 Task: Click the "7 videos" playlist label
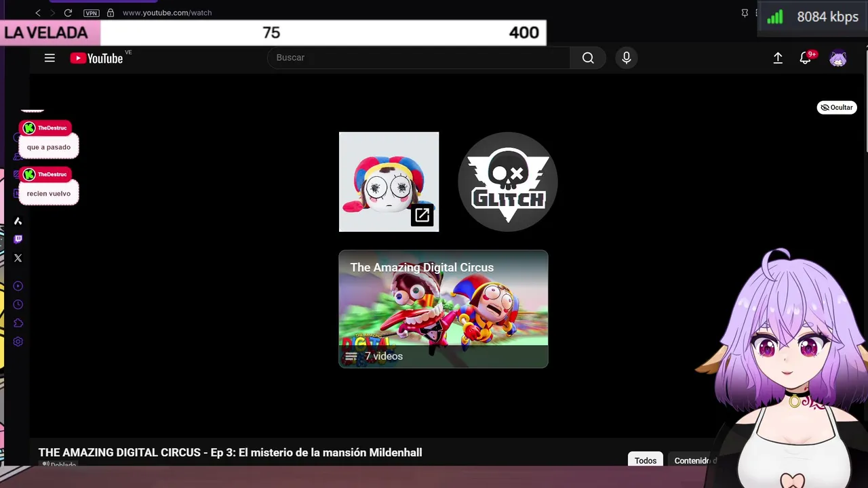(x=383, y=357)
